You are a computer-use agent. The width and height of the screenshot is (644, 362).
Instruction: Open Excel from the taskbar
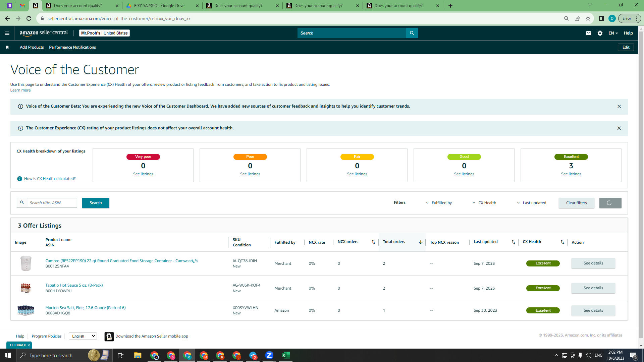[286, 355]
